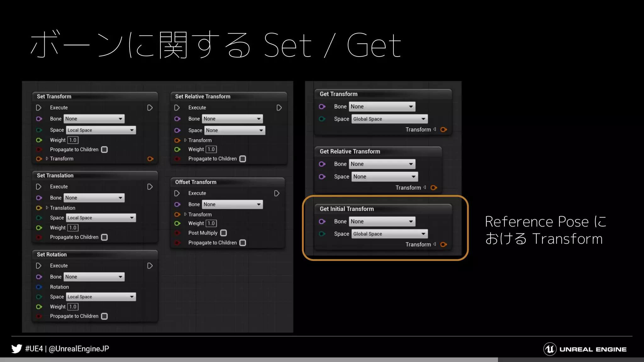Click Set Relative Transform orange Transform pin
The image size is (644, 362).
(x=177, y=140)
